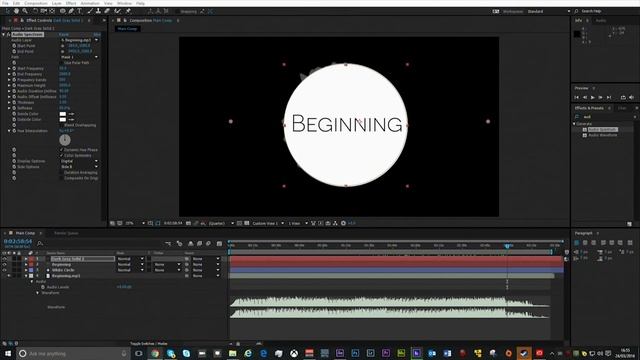Expand the White Circle layer properties
The image size is (640, 360).
[26, 270]
